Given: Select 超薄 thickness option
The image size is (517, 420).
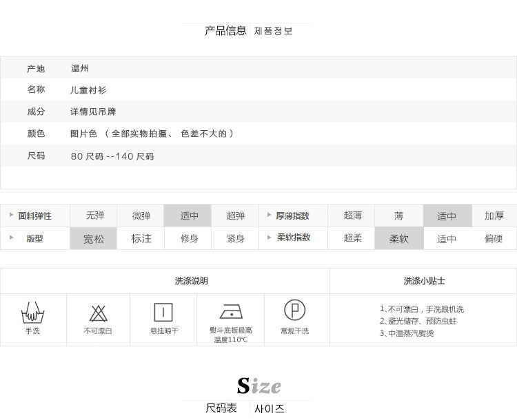Looking at the screenshot, I should 352,216.
